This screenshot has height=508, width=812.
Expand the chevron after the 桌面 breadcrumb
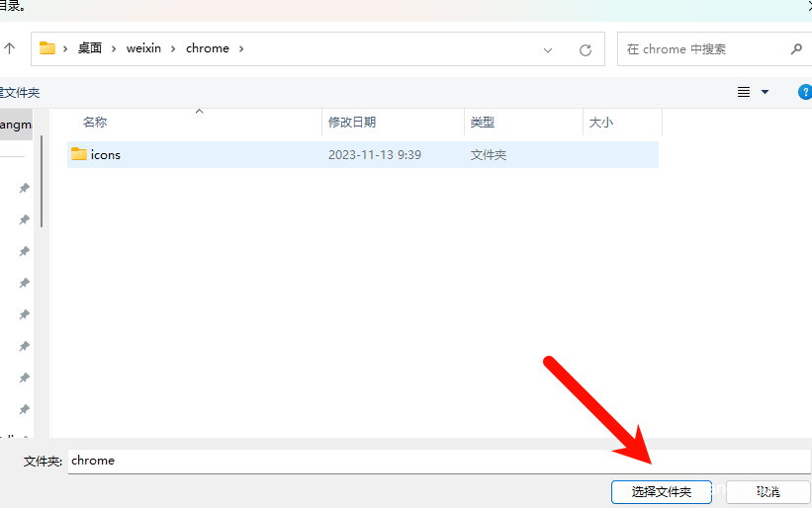click(115, 48)
